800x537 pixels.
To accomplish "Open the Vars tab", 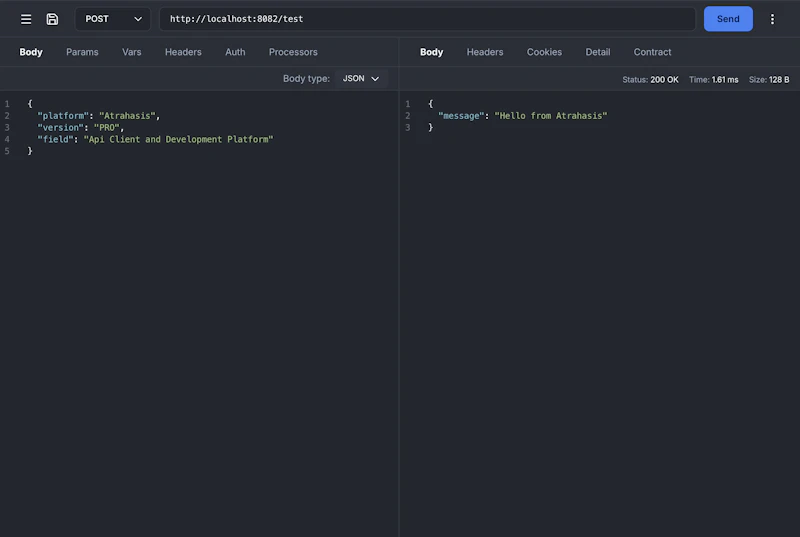I will pyautogui.click(x=132, y=52).
